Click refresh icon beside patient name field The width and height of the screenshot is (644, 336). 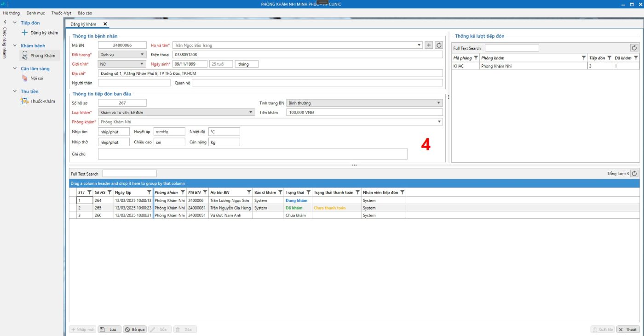[439, 45]
